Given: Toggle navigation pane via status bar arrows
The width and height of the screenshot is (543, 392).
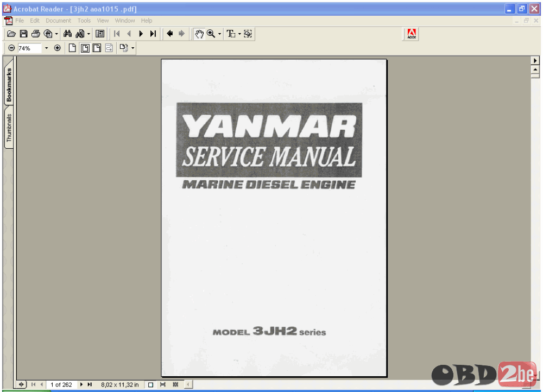Looking at the screenshot, I should point(22,384).
